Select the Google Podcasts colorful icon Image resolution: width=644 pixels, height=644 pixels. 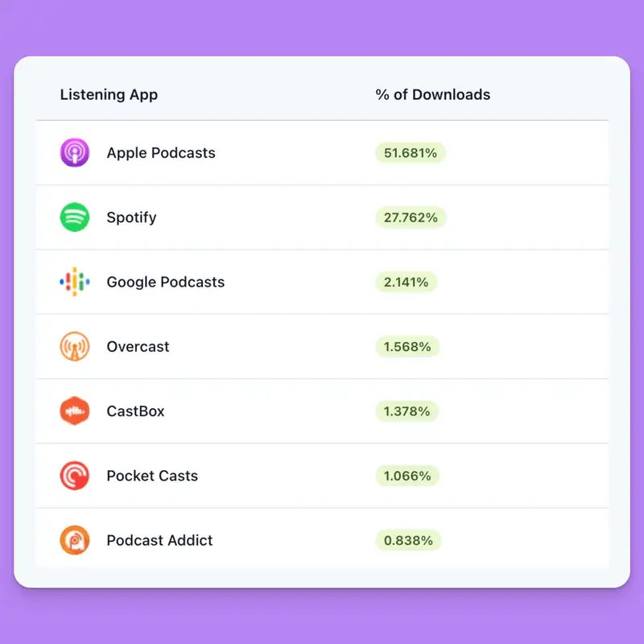click(x=75, y=282)
